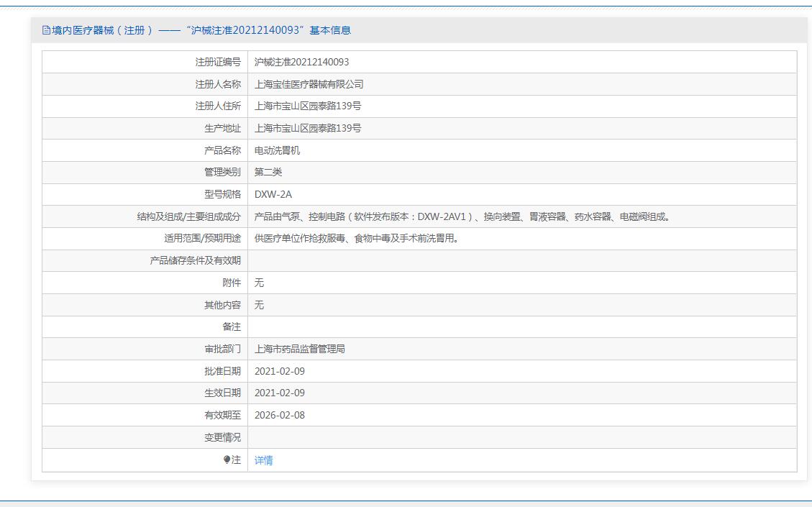Click the 变更情况 row label

coord(222,437)
